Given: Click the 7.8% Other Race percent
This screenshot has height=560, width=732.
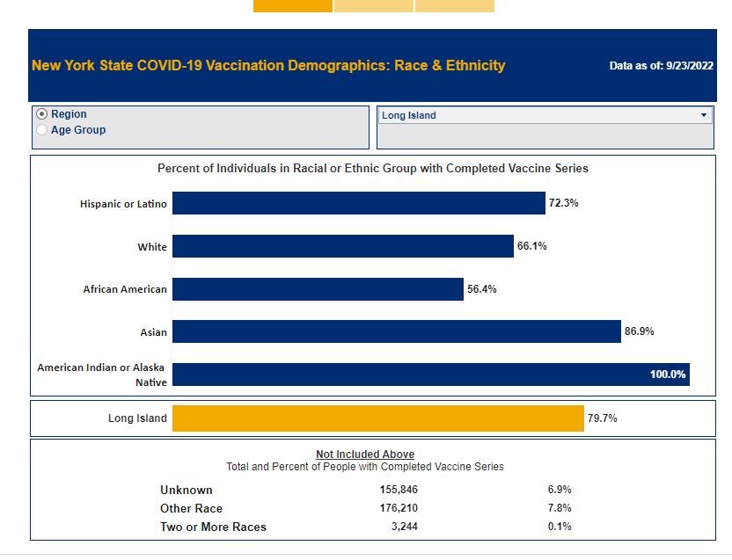Looking at the screenshot, I should (560, 508).
